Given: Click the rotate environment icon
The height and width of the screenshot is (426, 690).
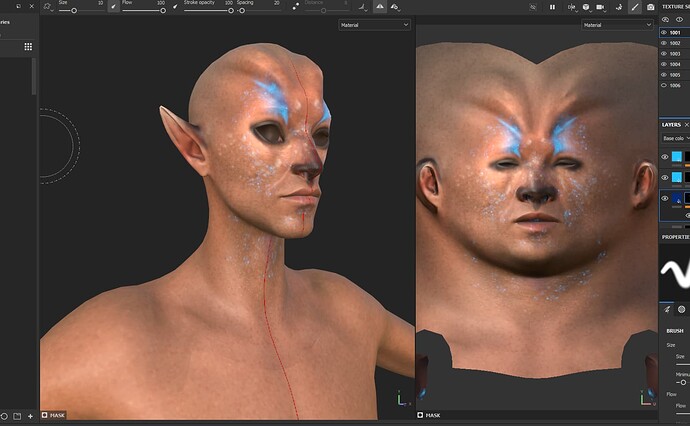Looking at the screenshot, I should [x=619, y=7].
